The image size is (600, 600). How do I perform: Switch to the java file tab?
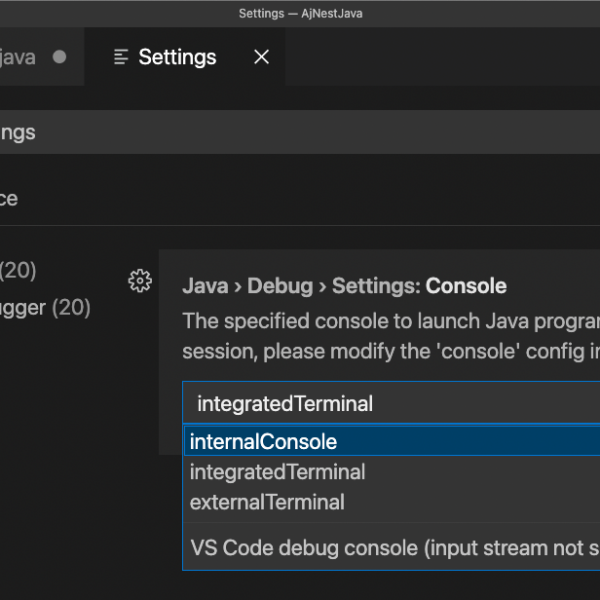point(18,57)
